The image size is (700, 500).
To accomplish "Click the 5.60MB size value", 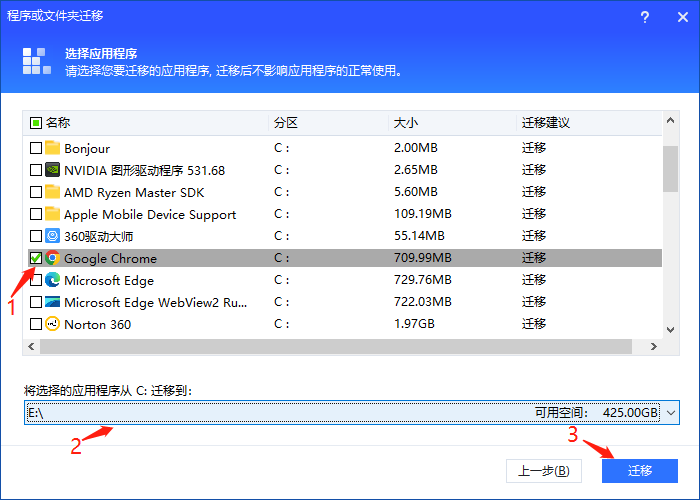I will pyautogui.click(x=416, y=192).
